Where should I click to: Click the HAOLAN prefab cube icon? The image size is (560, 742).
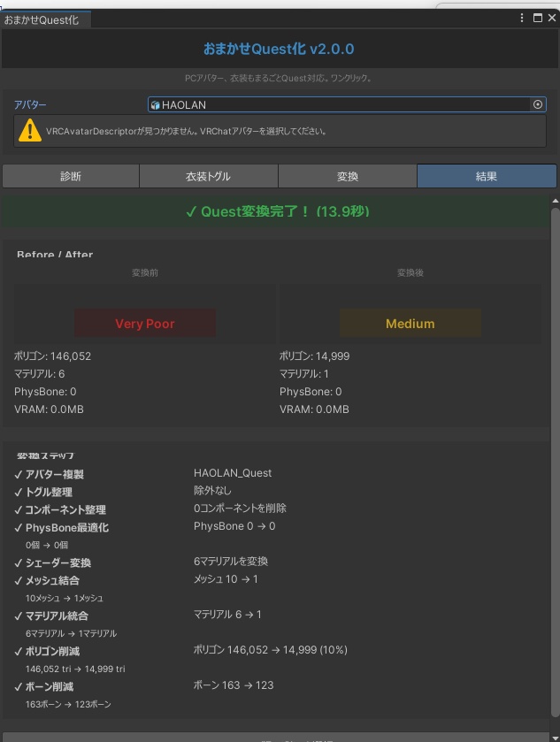[x=156, y=105]
